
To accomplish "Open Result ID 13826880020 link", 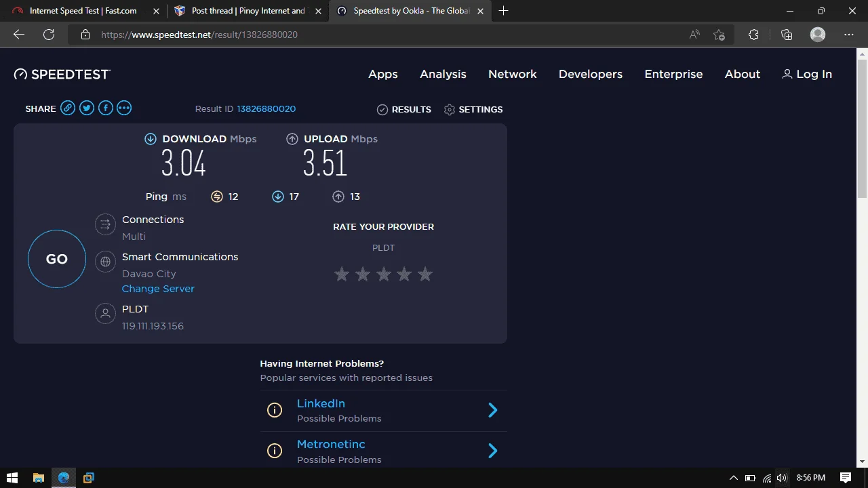I will pos(266,108).
